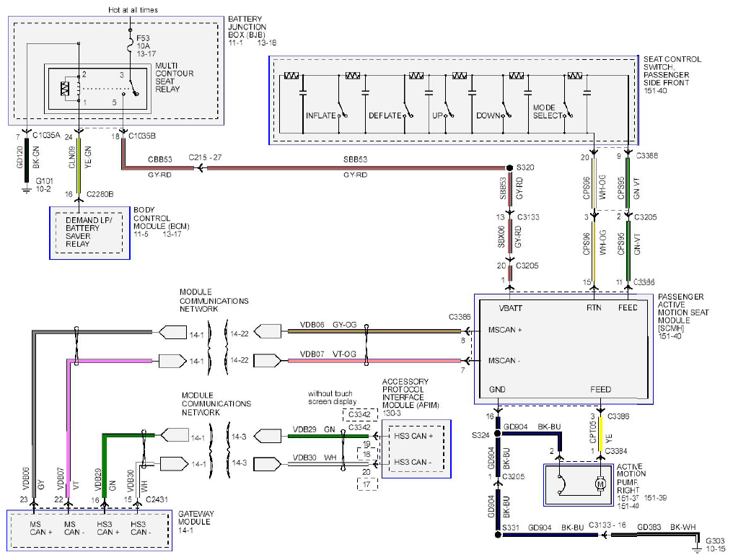
Task: Click the C215 - 27 connector label
Action: click(x=205, y=157)
